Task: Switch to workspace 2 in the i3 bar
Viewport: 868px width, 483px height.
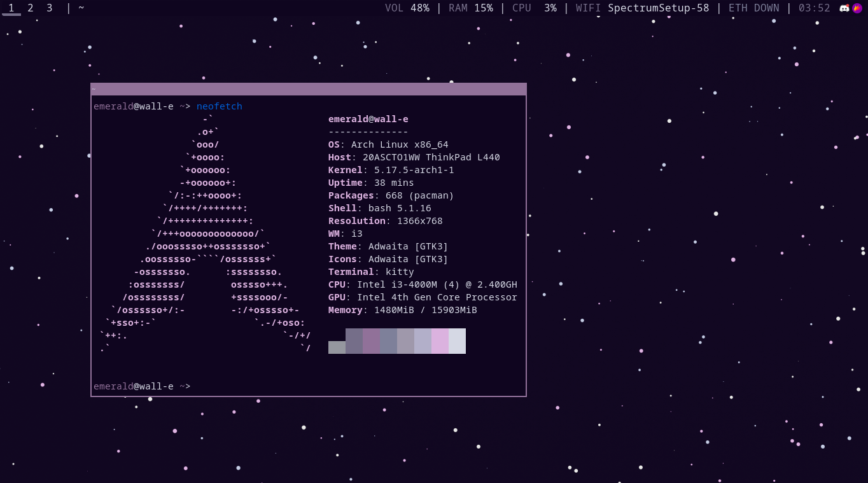Action: coord(30,8)
